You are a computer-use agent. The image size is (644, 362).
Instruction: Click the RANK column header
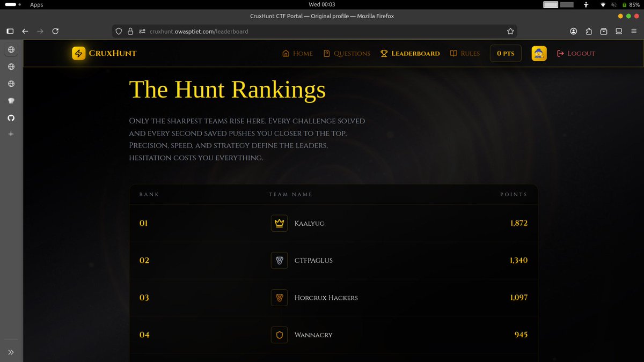(x=149, y=194)
